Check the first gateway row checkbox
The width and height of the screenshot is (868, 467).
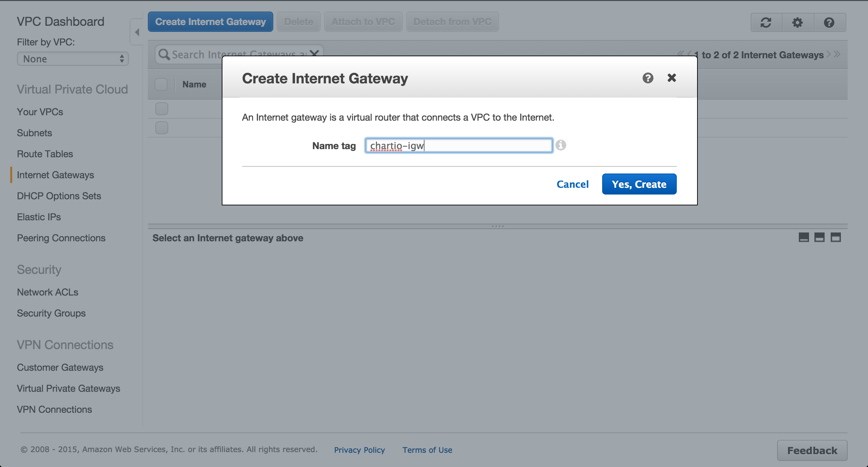[x=162, y=109]
